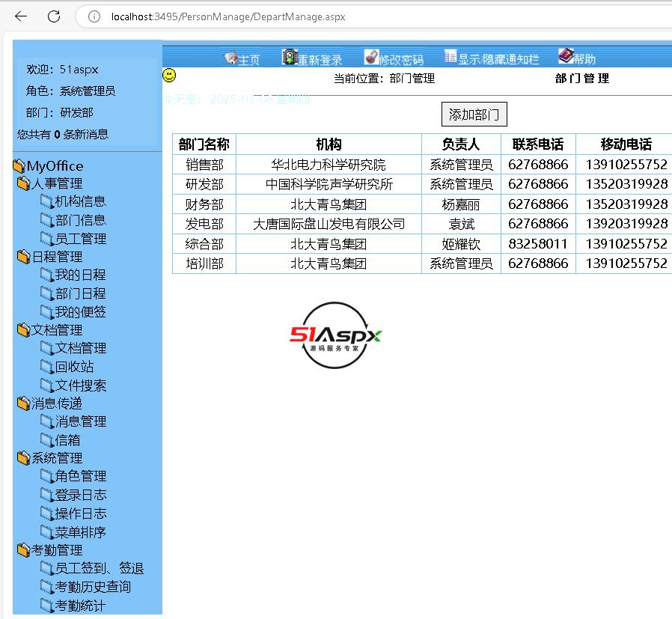Image resolution: width=672 pixels, height=619 pixels.
Task: Select 显示/隐藏通知栏 in the top menu
Action: pyautogui.click(x=498, y=60)
